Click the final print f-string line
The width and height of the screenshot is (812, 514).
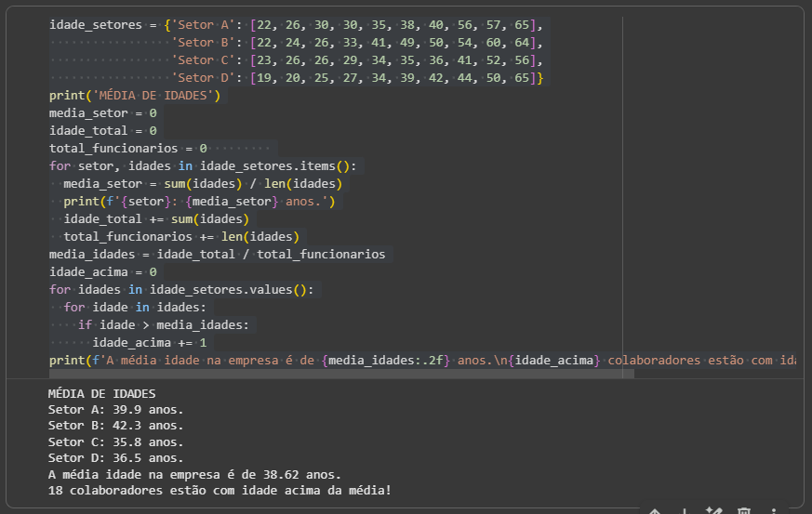tap(372, 361)
